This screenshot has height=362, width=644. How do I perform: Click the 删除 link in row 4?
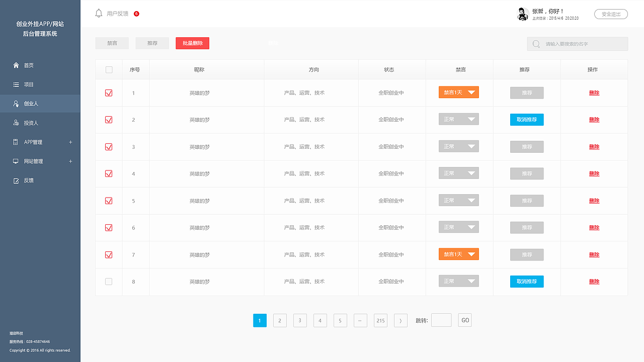coord(594,174)
